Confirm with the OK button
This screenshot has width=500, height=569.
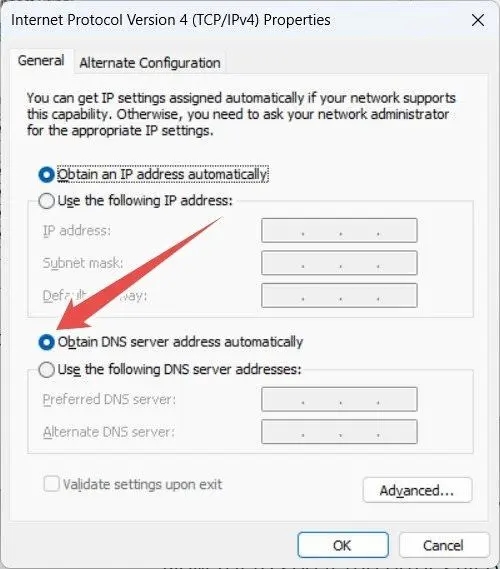click(x=343, y=545)
